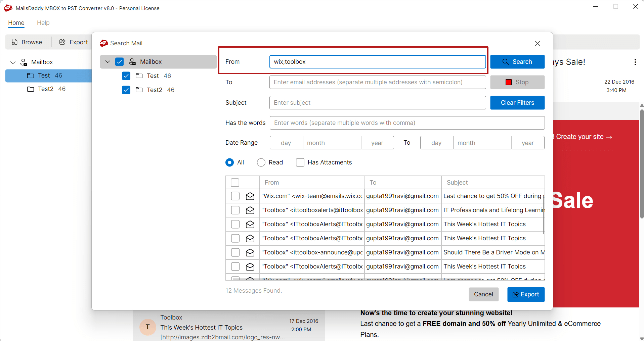644x341 pixels.
Task: Open the three-dot message options menu
Action: point(635,62)
